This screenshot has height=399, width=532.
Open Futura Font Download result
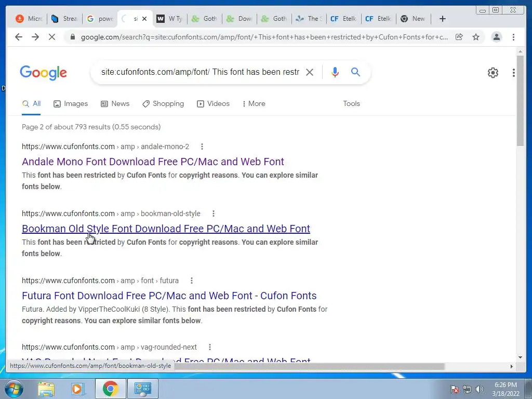pyautogui.click(x=169, y=296)
